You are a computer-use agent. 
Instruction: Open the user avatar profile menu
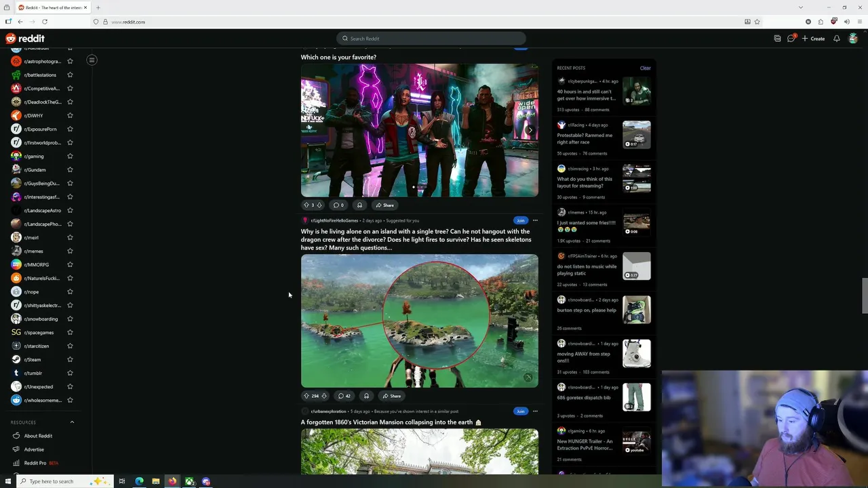[x=853, y=39]
